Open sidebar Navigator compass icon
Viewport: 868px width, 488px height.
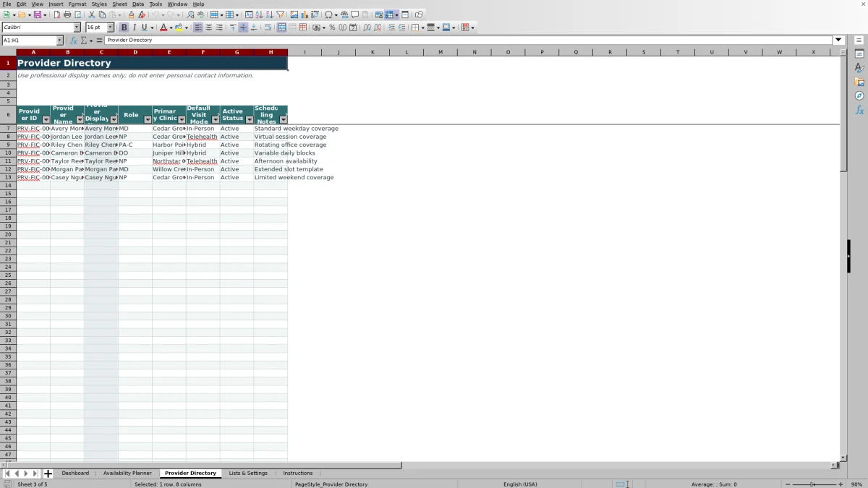[x=859, y=95]
